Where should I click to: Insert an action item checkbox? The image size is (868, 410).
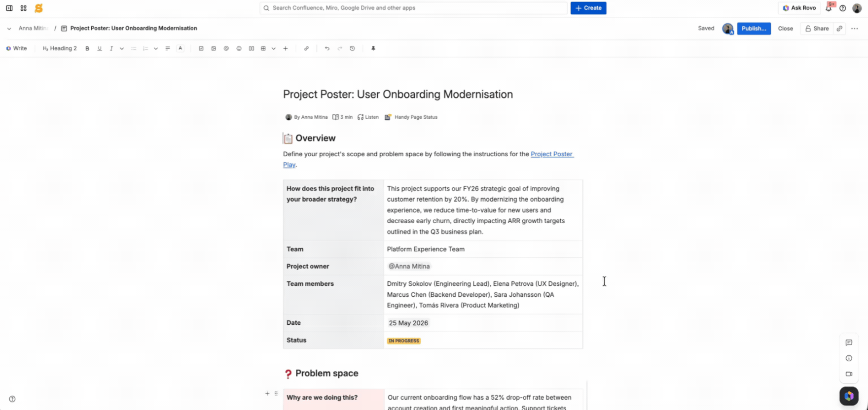click(201, 48)
